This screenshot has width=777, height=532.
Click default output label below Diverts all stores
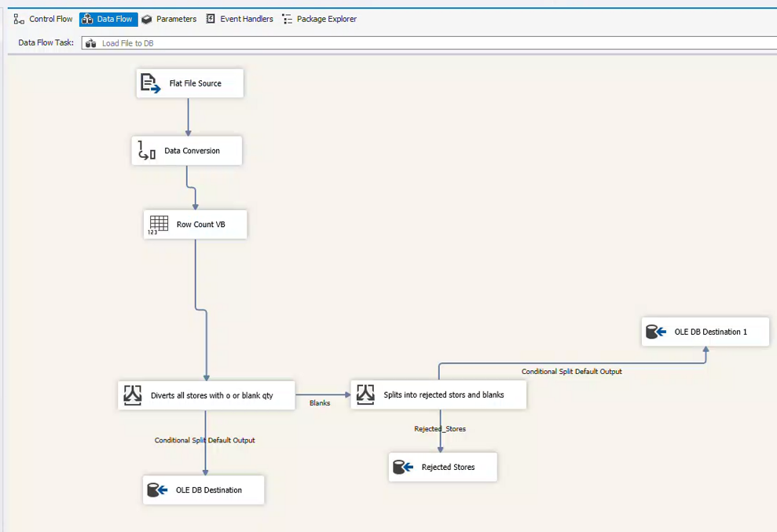click(204, 440)
